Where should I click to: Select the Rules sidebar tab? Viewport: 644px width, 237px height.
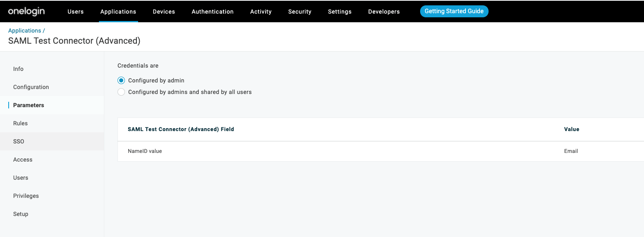click(x=52, y=123)
